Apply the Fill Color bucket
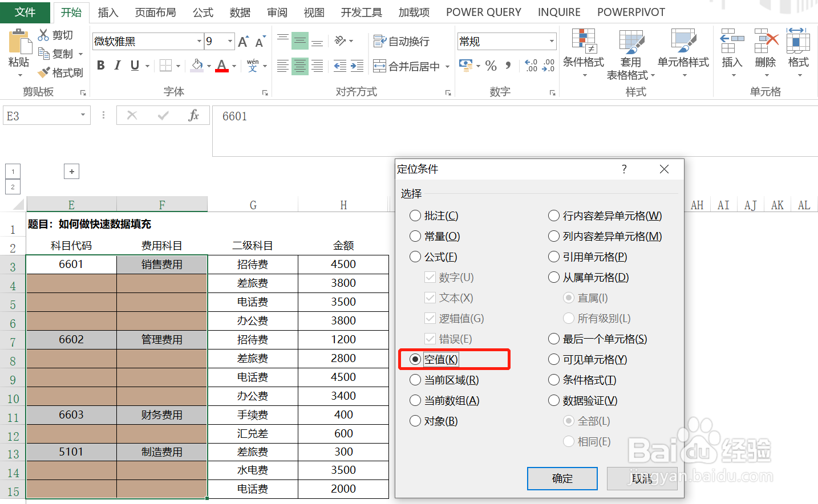Image resolution: width=818 pixels, height=504 pixels. 197,66
